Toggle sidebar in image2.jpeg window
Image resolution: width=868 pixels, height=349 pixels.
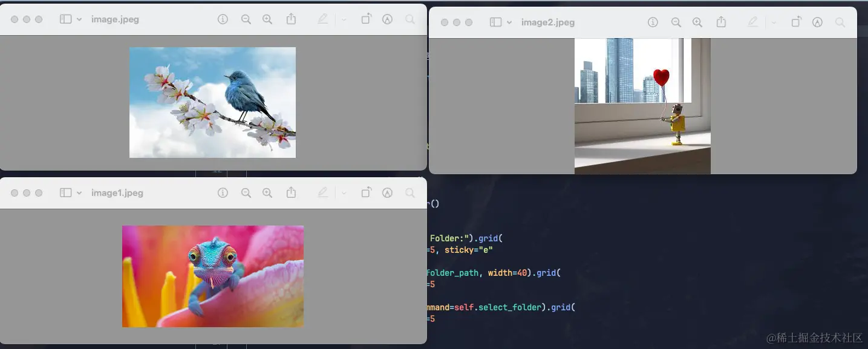click(496, 22)
